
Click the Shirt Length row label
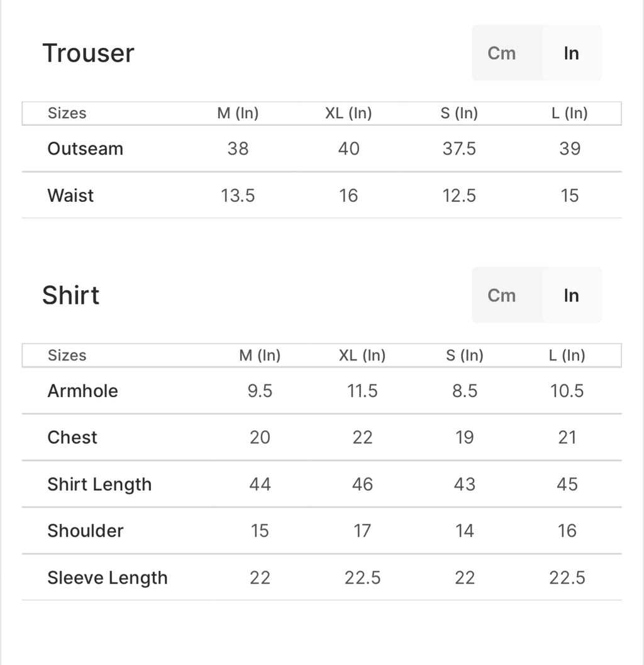(99, 484)
